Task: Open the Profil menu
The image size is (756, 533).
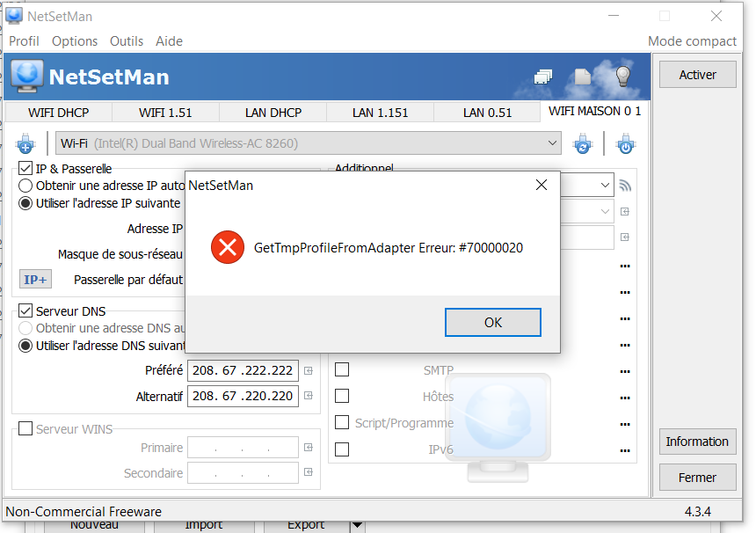Action: (24, 41)
